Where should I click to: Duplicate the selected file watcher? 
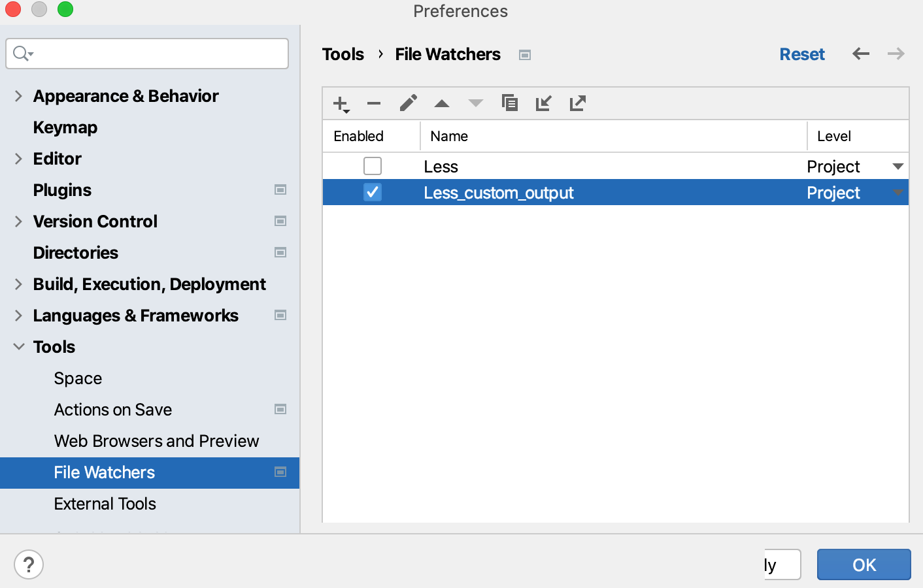tap(510, 103)
